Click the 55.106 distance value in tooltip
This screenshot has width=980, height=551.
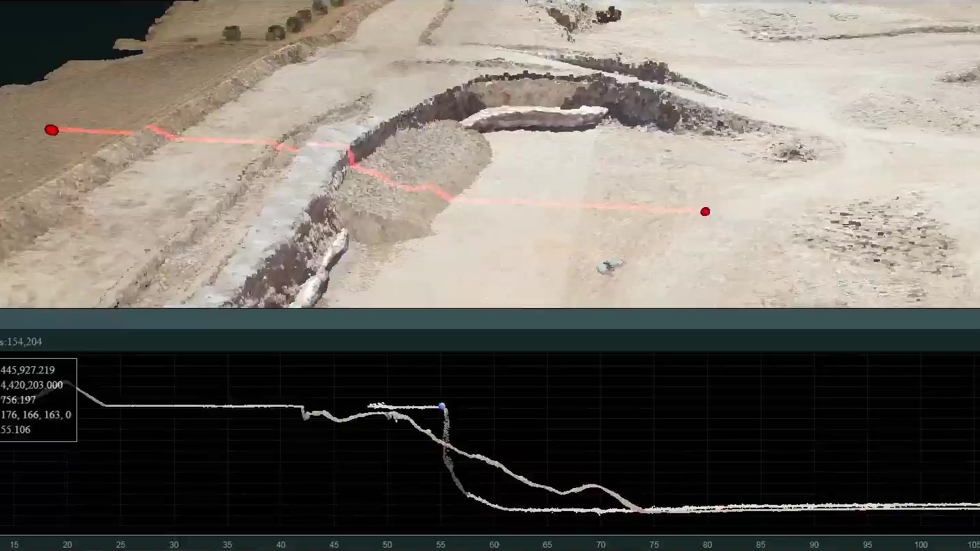click(16, 430)
